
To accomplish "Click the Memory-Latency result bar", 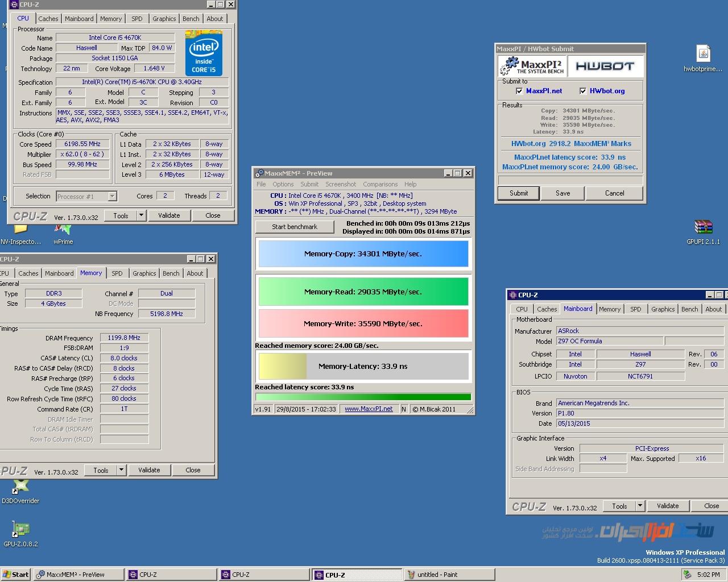I will (x=363, y=366).
